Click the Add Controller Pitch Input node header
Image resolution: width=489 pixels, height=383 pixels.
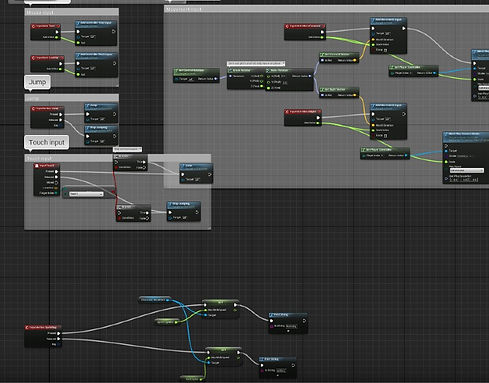pyautogui.click(x=96, y=55)
